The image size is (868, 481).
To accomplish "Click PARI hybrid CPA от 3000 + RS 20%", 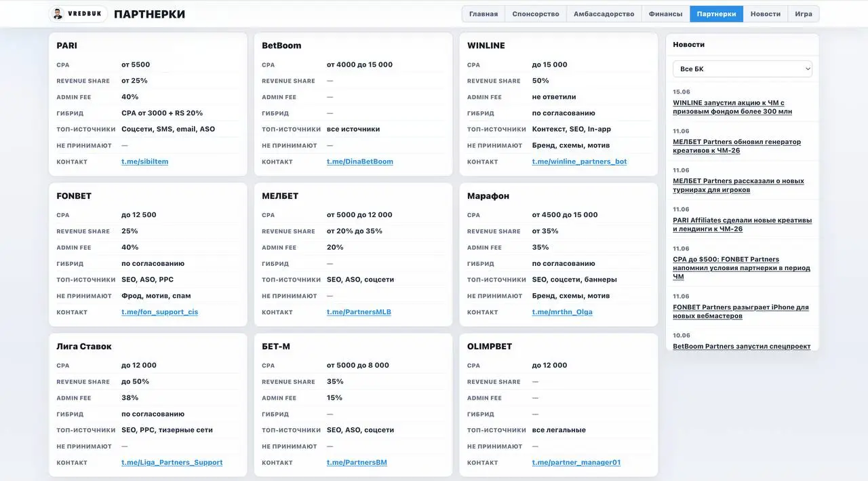I will pos(162,113).
